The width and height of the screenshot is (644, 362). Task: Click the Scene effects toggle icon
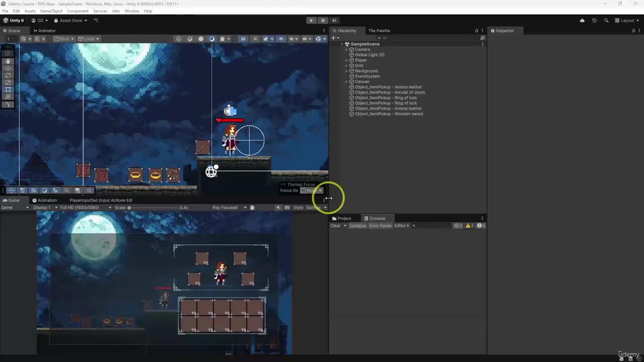[266, 39]
